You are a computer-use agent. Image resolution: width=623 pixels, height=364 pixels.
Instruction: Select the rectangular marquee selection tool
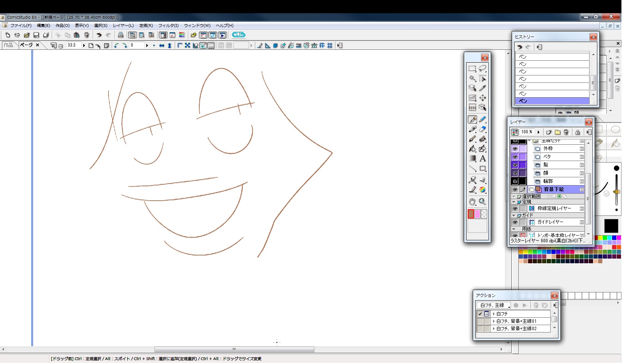[472, 68]
